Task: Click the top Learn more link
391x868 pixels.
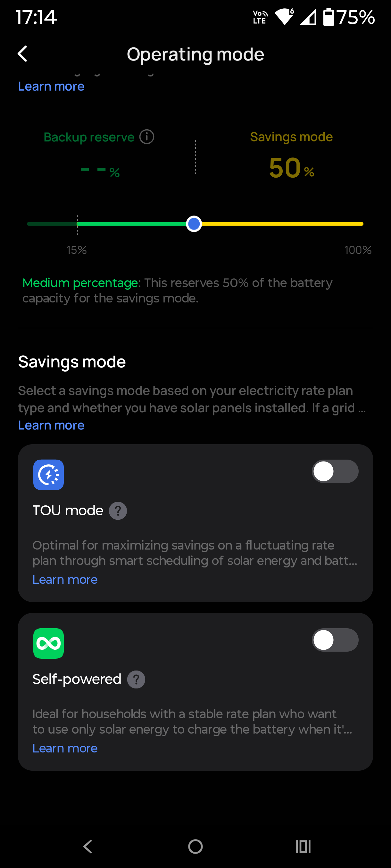Action: click(51, 87)
